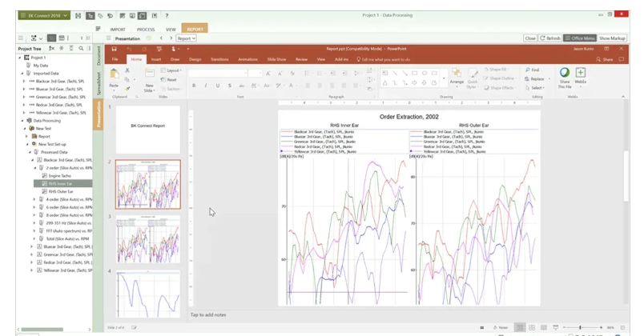Select Engine Tacho tree item
Viewport: 644px width, 336px height.
coord(59,175)
